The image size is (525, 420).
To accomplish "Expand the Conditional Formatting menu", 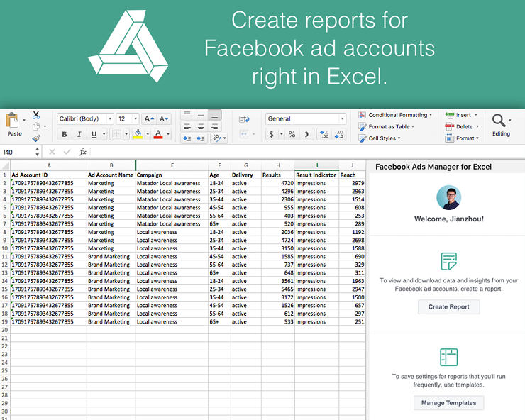I will click(397, 115).
